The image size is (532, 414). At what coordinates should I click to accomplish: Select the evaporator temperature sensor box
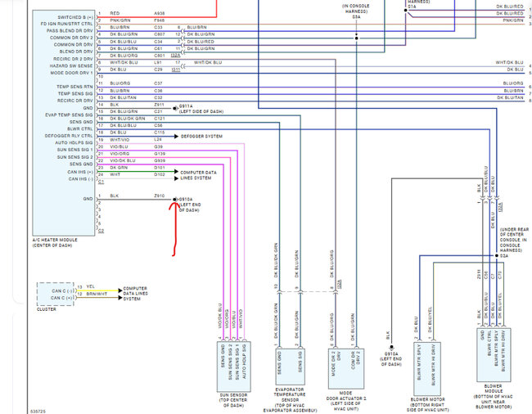point(290,367)
